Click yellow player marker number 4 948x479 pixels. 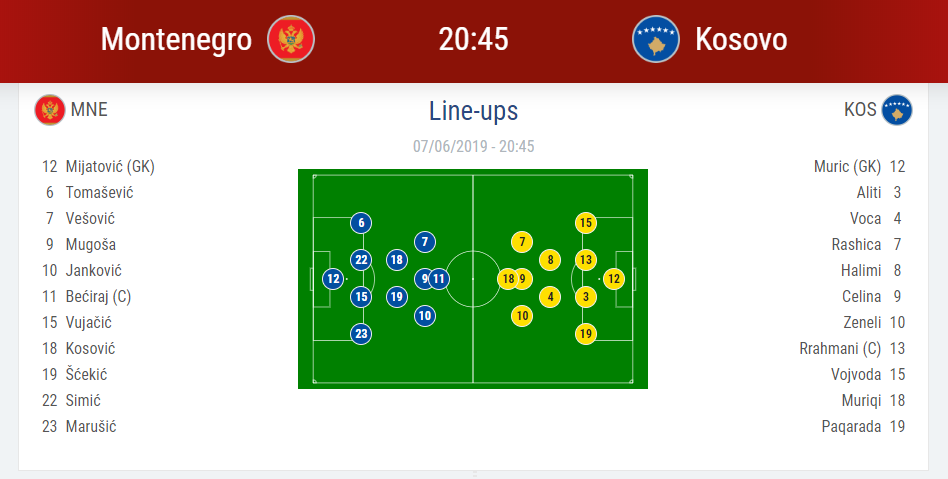pyautogui.click(x=550, y=297)
